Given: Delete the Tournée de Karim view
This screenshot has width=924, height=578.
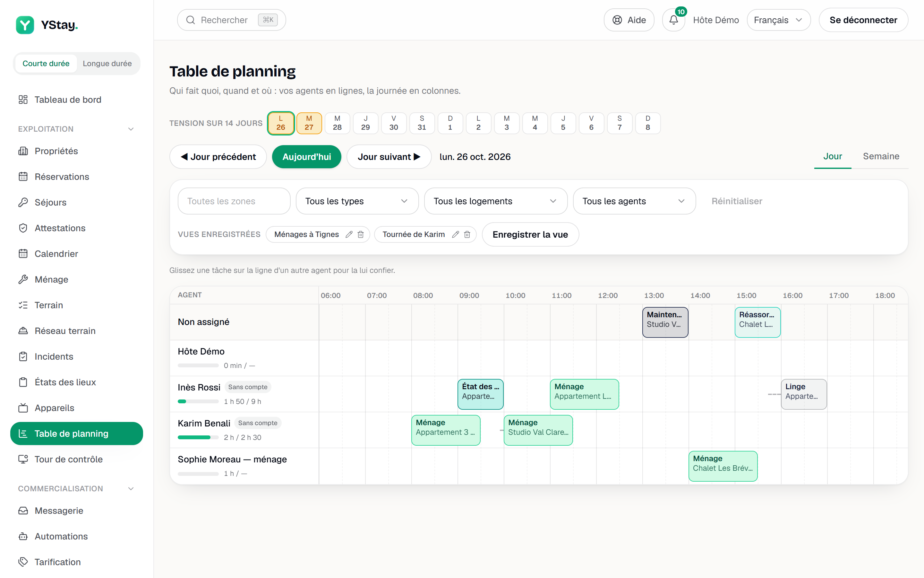Looking at the screenshot, I should [x=467, y=234].
